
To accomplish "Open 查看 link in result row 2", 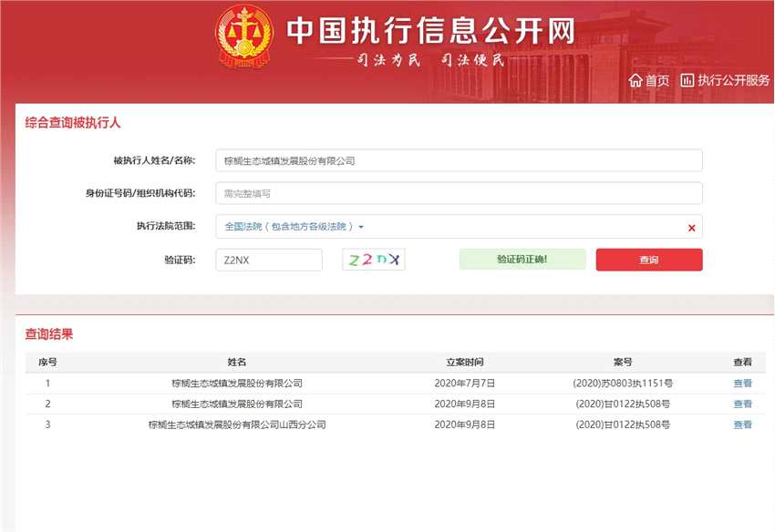I will point(742,404).
